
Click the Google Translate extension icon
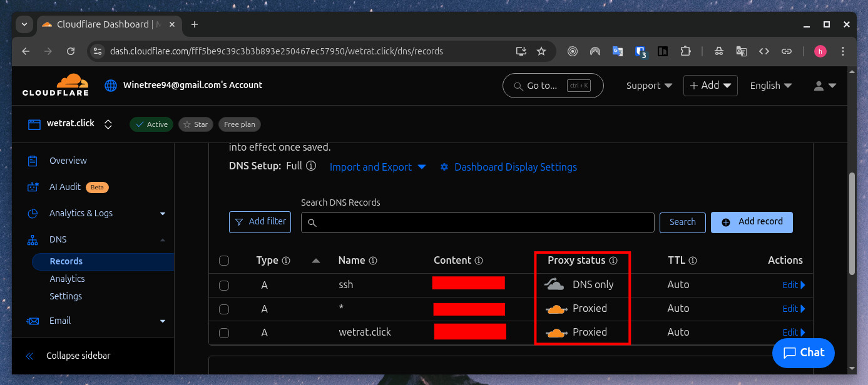click(617, 51)
